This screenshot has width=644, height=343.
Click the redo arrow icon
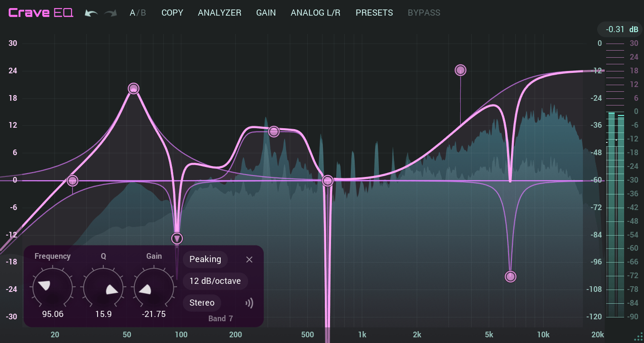111,13
